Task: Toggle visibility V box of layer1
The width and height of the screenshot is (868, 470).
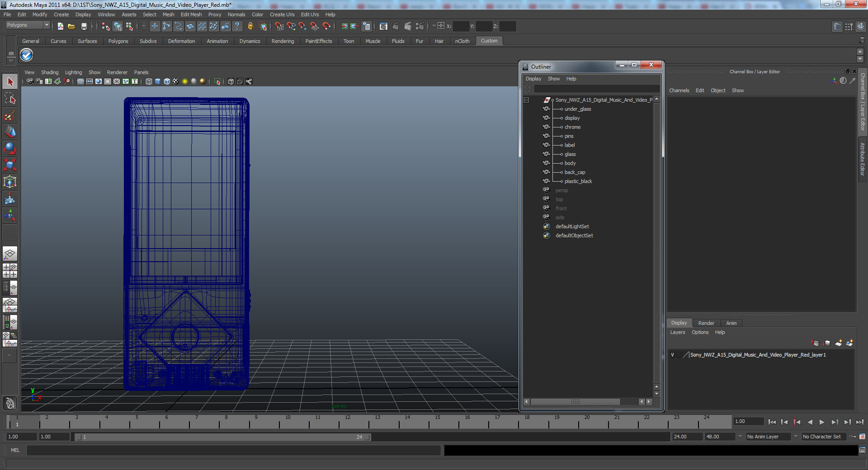Action: [672, 355]
